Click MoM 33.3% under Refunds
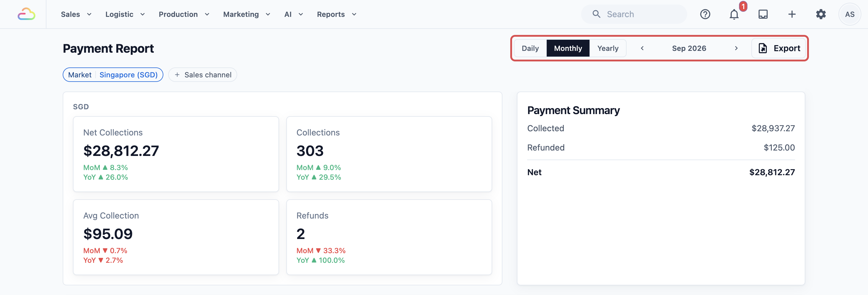This screenshot has height=295, width=868. pos(321,250)
